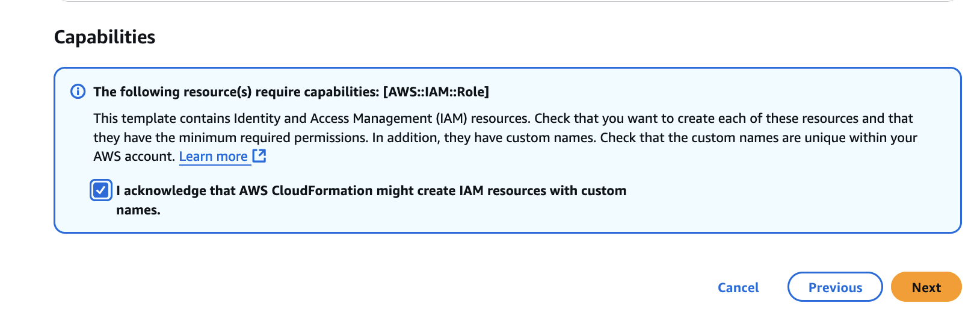Click the info icon in capabilities alert
Viewport: 980px width, 312px height.
[x=78, y=92]
